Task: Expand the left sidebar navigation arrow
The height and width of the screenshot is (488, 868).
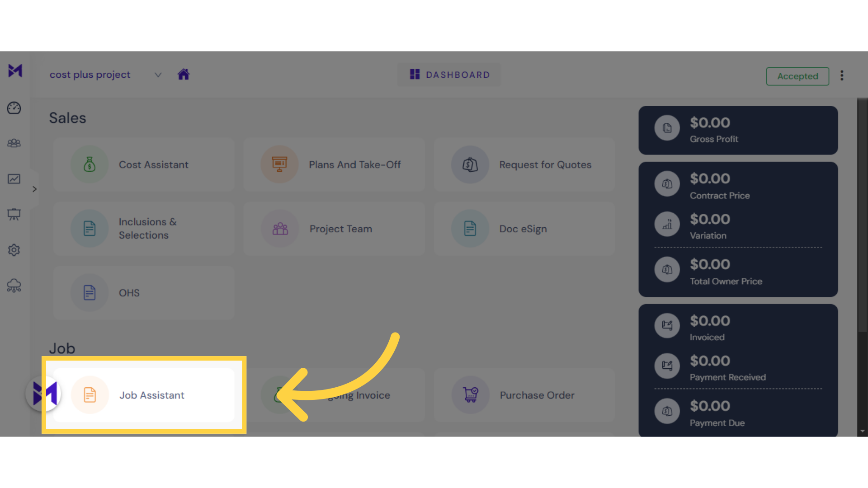Action: tap(34, 189)
